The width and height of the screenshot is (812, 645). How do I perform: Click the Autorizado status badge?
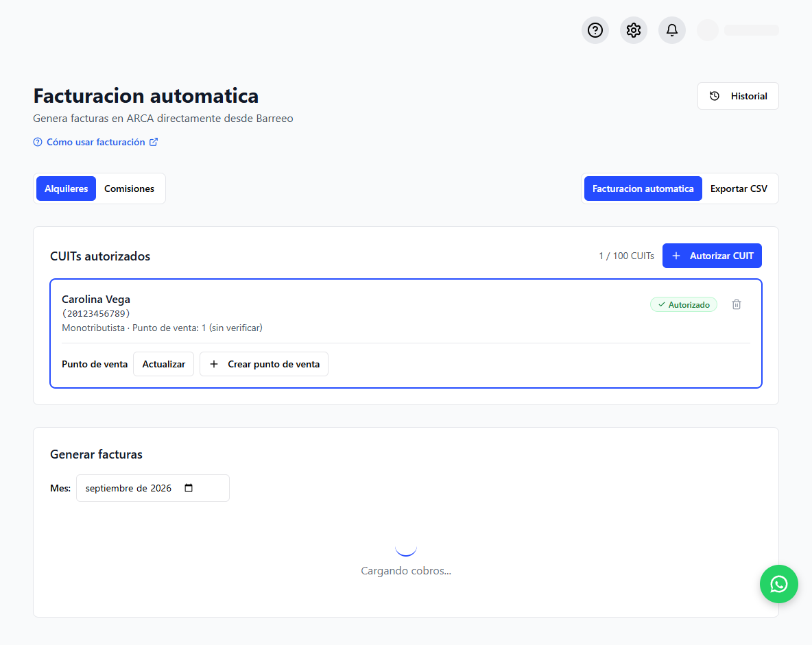pos(684,304)
